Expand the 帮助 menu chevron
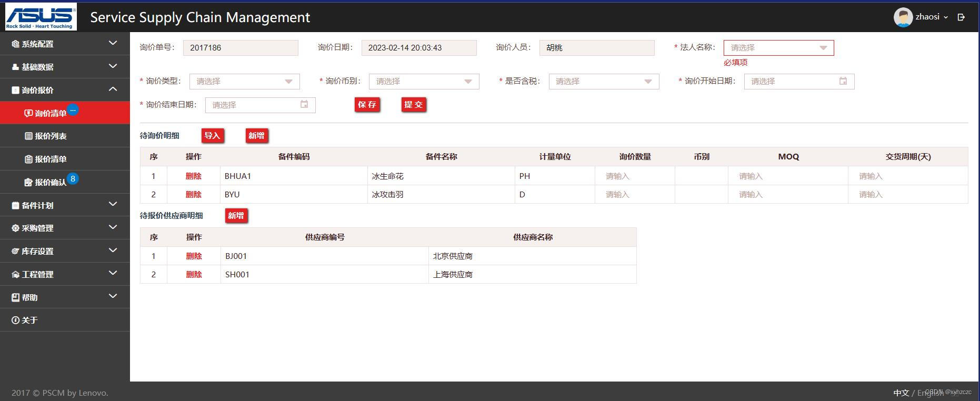The width and height of the screenshot is (980, 401). point(113,296)
